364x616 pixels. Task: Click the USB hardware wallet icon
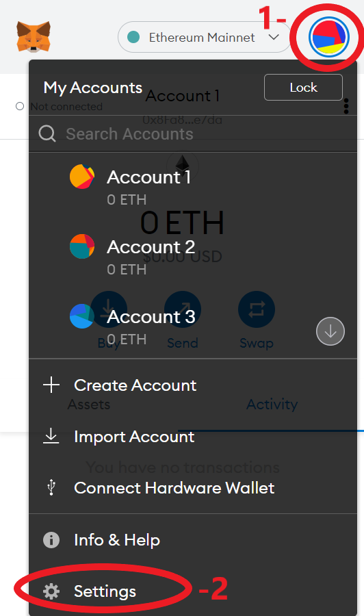pyautogui.click(x=51, y=487)
